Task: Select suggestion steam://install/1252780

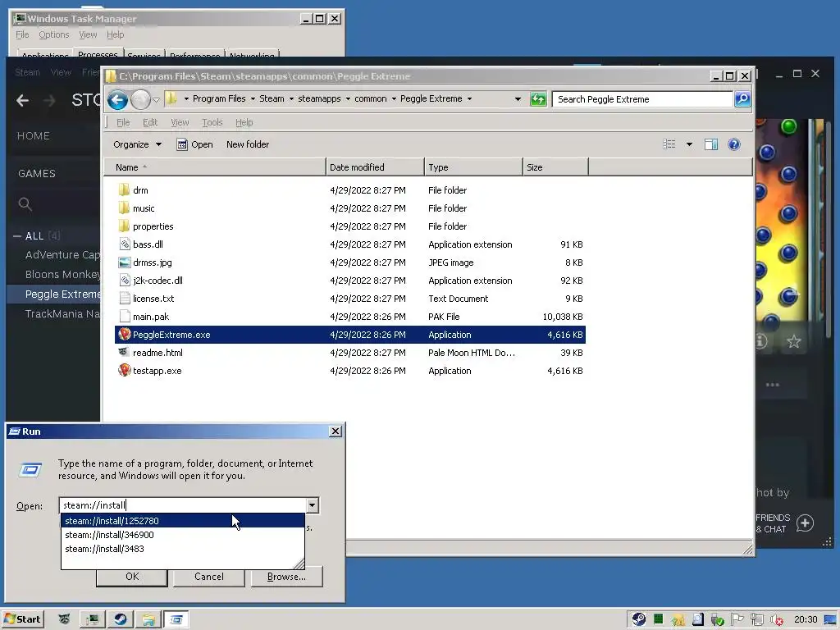Action: pyautogui.click(x=183, y=520)
